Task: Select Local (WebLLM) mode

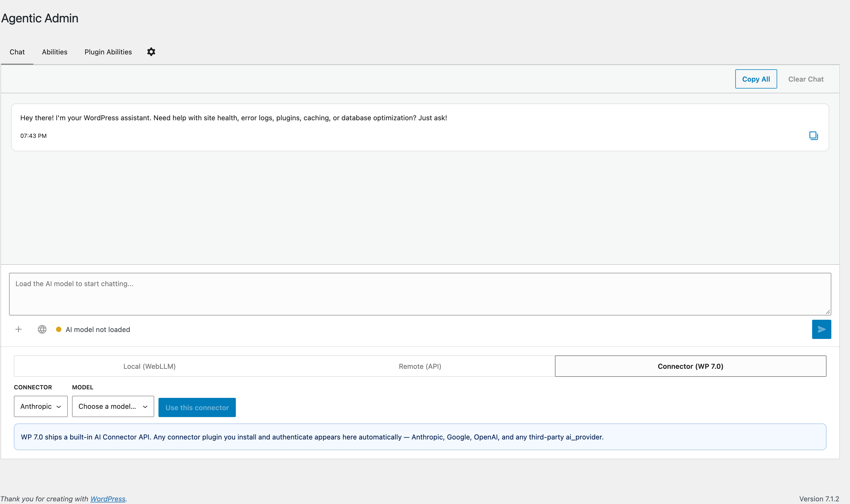Action: point(149,366)
